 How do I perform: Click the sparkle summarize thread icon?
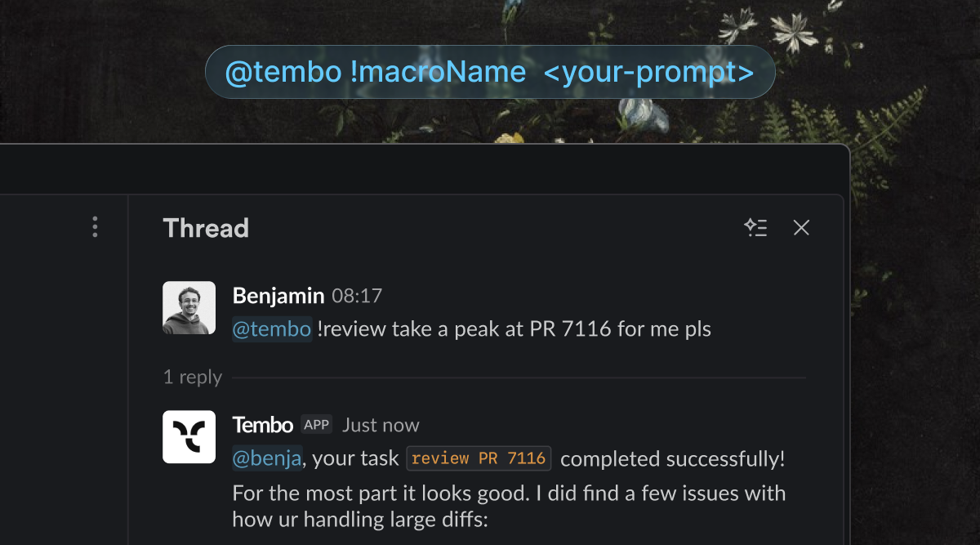(x=755, y=228)
